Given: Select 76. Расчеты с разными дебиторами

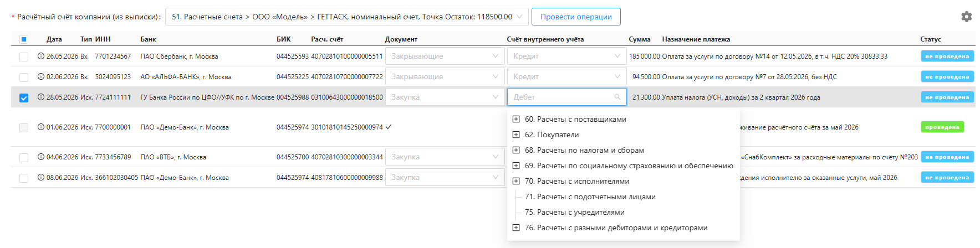Looking at the screenshot, I should click(x=616, y=228).
